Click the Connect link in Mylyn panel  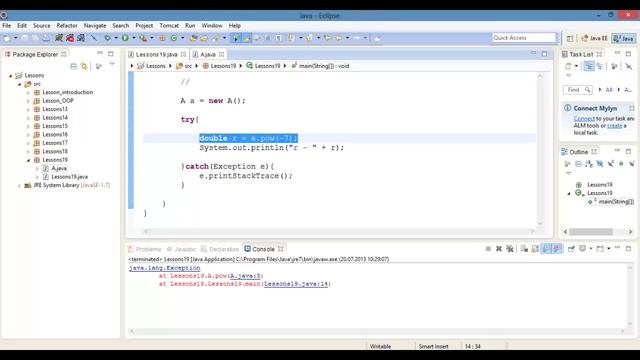(584, 119)
